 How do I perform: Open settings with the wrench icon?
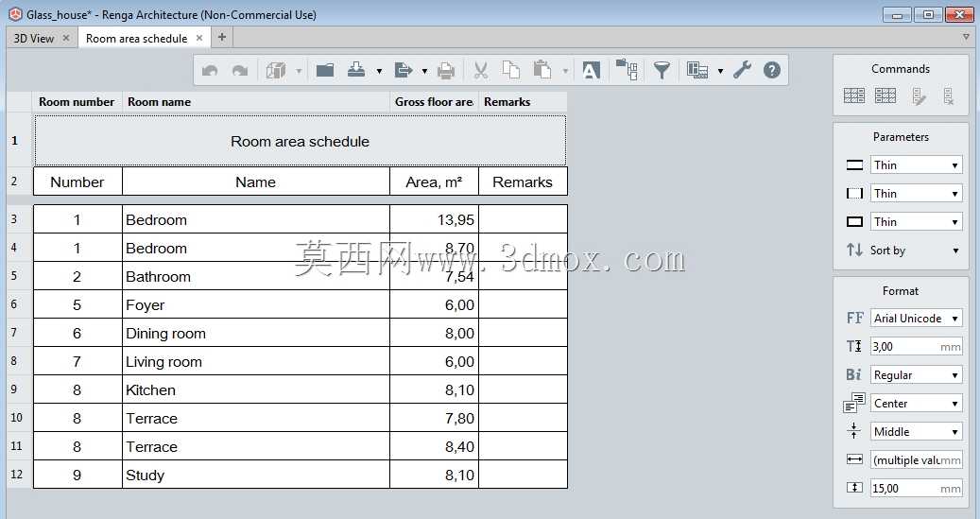(x=742, y=69)
